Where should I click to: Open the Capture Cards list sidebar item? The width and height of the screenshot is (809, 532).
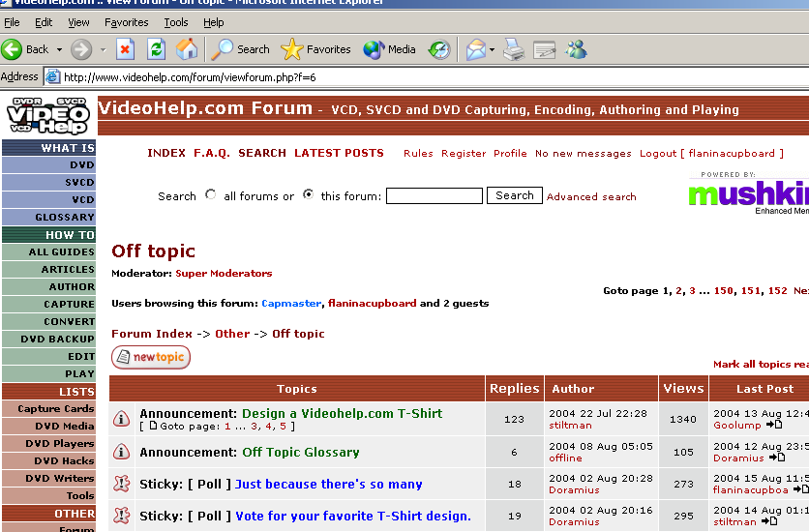(x=49, y=409)
